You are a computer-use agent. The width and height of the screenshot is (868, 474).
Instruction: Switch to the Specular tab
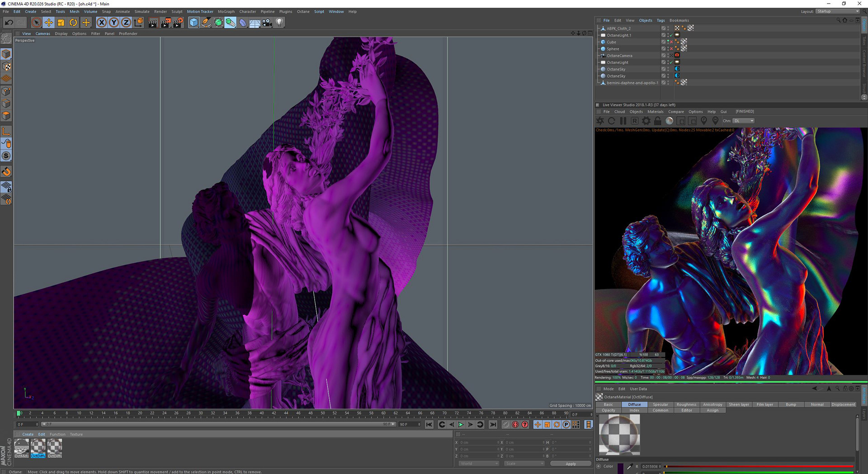point(660,404)
